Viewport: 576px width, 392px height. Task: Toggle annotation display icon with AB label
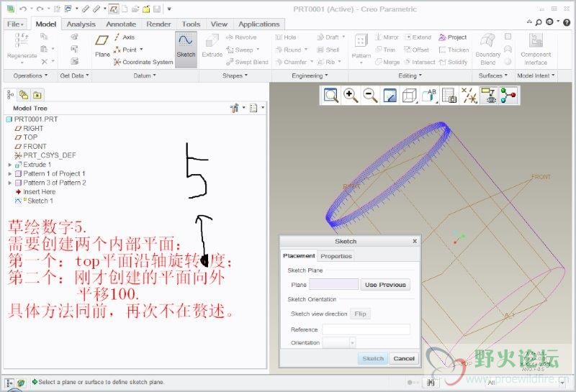(x=429, y=96)
